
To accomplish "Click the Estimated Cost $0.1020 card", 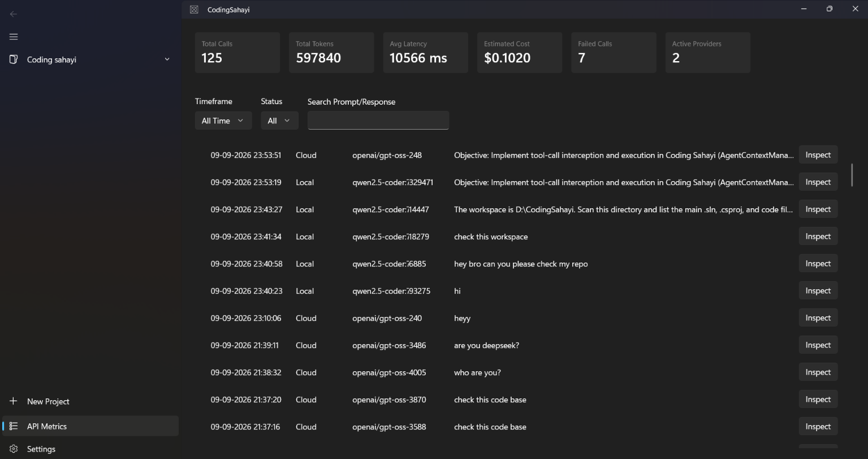I will pyautogui.click(x=520, y=52).
